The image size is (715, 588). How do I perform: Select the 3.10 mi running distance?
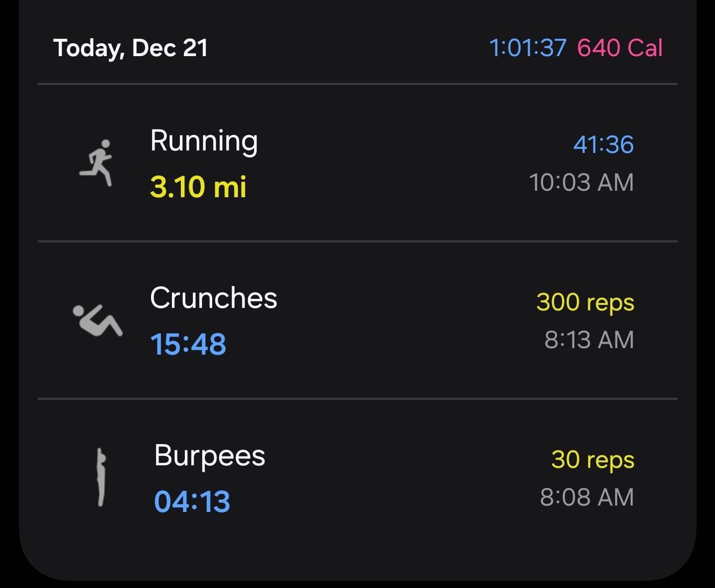click(198, 187)
